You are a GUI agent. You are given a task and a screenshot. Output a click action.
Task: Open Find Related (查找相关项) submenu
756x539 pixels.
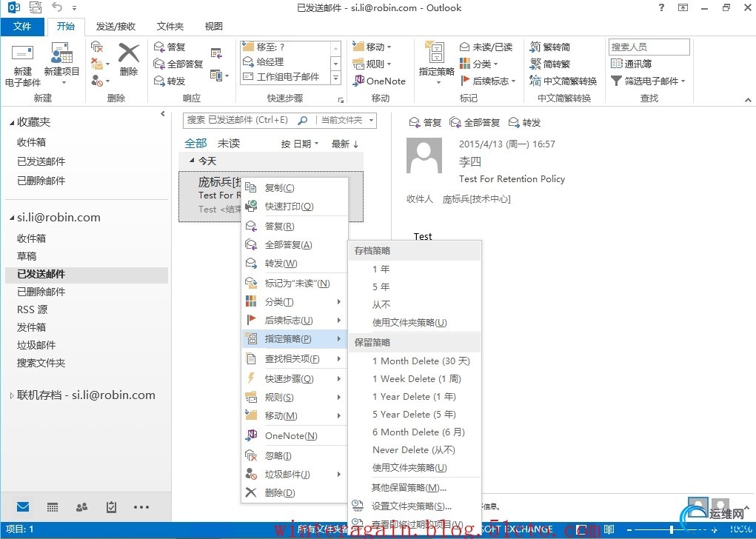click(294, 358)
